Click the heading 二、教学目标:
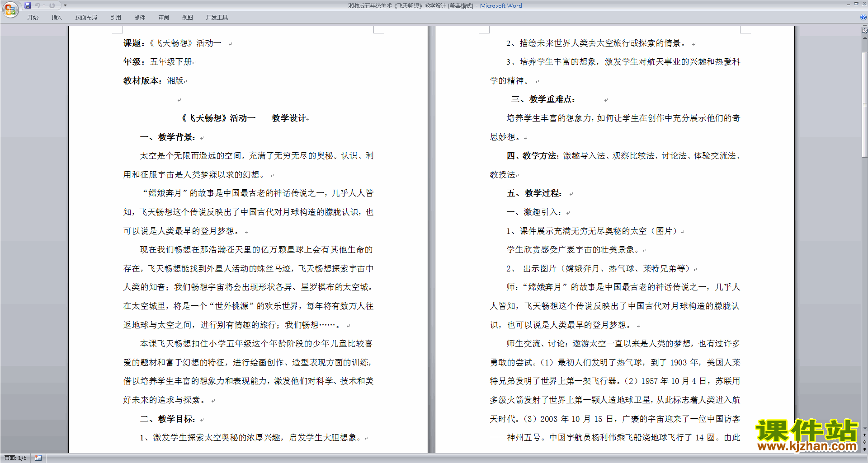Image resolution: width=868 pixels, height=463 pixels. 168,419
